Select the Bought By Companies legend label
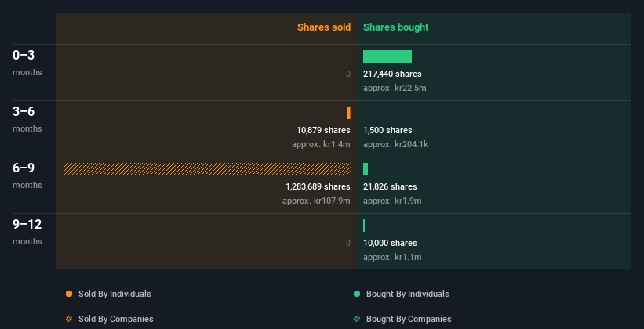 [x=409, y=319]
